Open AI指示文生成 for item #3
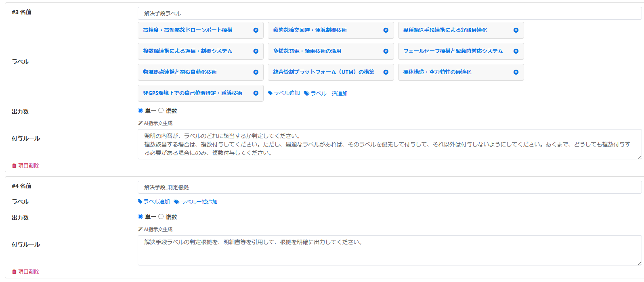This screenshot has width=644, height=282. click(155, 123)
